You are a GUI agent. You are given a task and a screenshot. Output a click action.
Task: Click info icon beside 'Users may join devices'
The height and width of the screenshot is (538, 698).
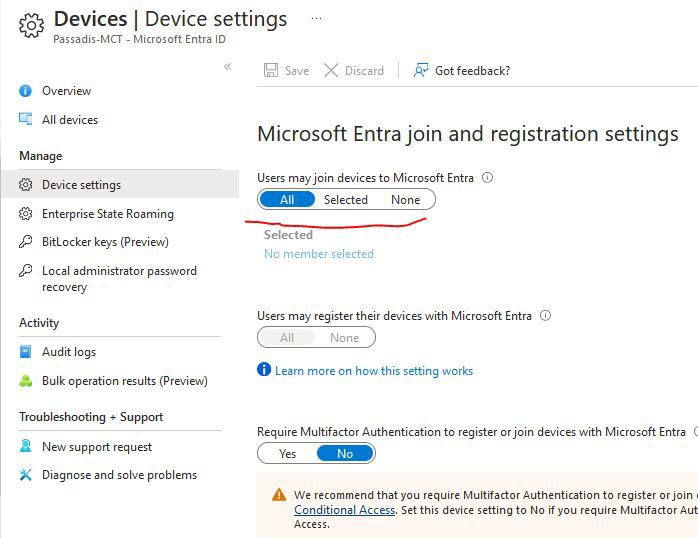tap(487, 178)
